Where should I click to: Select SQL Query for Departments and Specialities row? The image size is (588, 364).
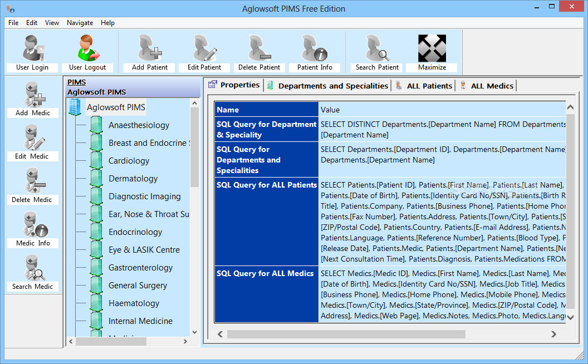coord(390,160)
